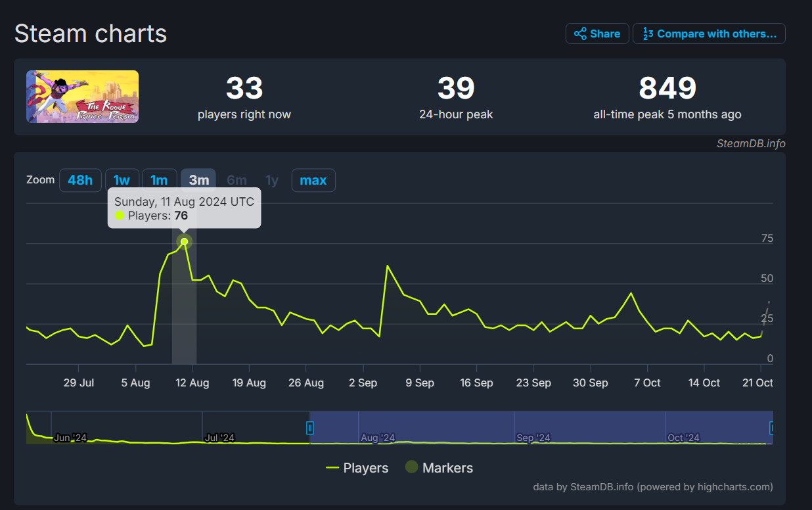Click the left navigator range handle
Image resolution: width=812 pixels, height=510 pixels.
[x=310, y=428]
